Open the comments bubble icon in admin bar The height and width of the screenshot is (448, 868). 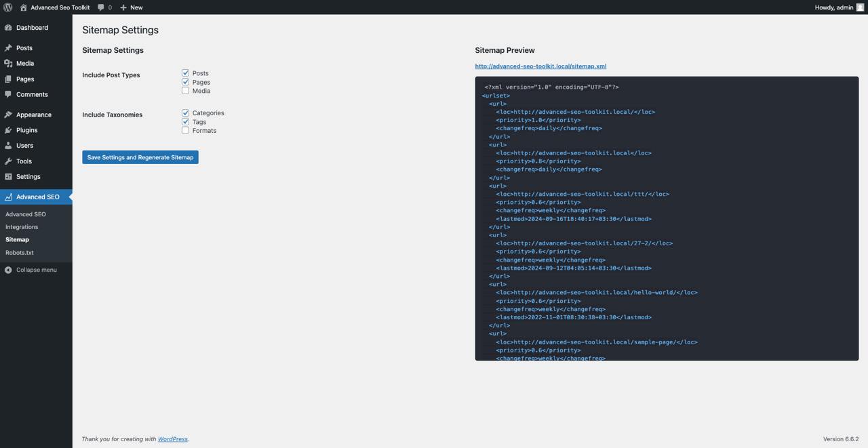tap(101, 7)
